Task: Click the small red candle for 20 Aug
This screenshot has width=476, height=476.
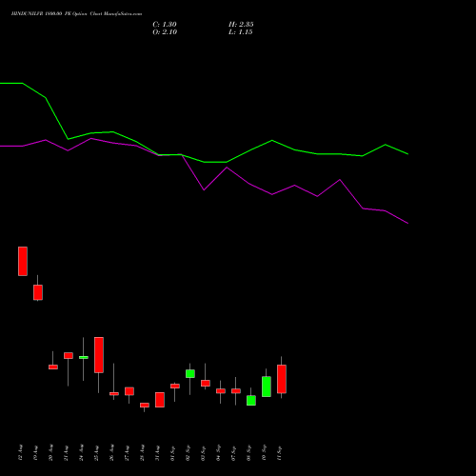Action: [x=53, y=367]
